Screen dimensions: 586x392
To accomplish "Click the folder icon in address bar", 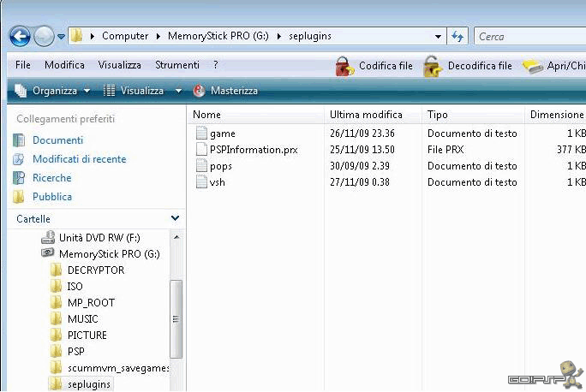I will click(77, 36).
